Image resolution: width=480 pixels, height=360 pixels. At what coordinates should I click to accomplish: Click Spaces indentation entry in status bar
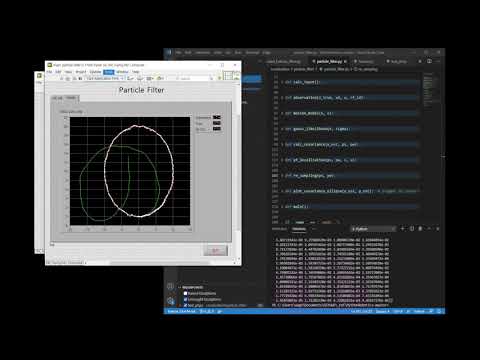coord(382,311)
